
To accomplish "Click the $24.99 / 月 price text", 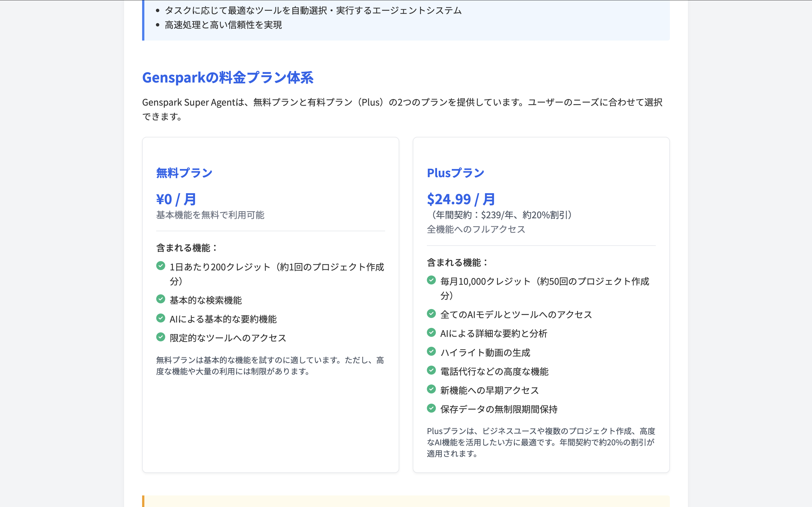I will point(461,199).
